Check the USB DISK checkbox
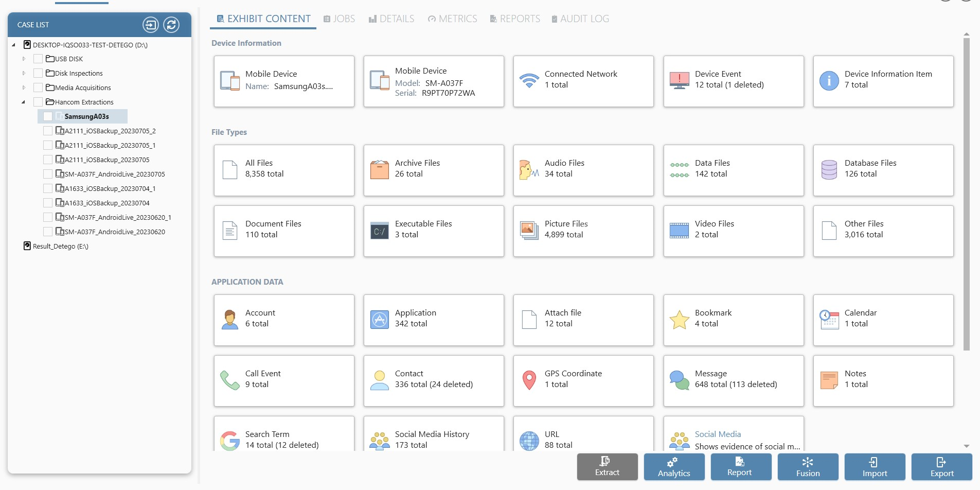Viewport: 980px width, 490px height. pyautogui.click(x=38, y=59)
